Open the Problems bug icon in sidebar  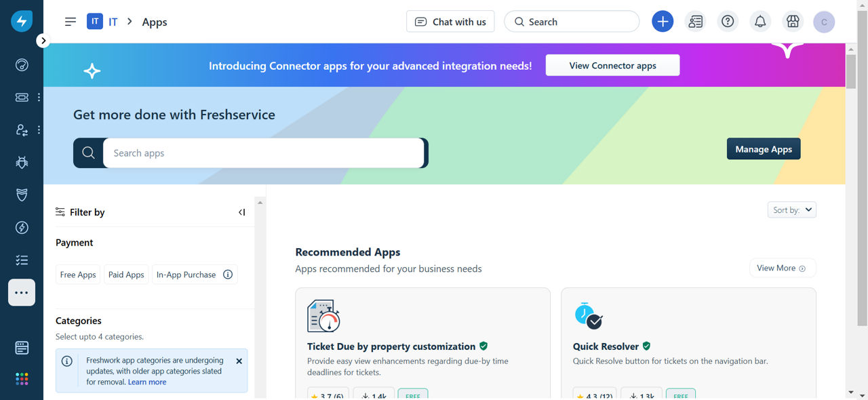tap(22, 163)
